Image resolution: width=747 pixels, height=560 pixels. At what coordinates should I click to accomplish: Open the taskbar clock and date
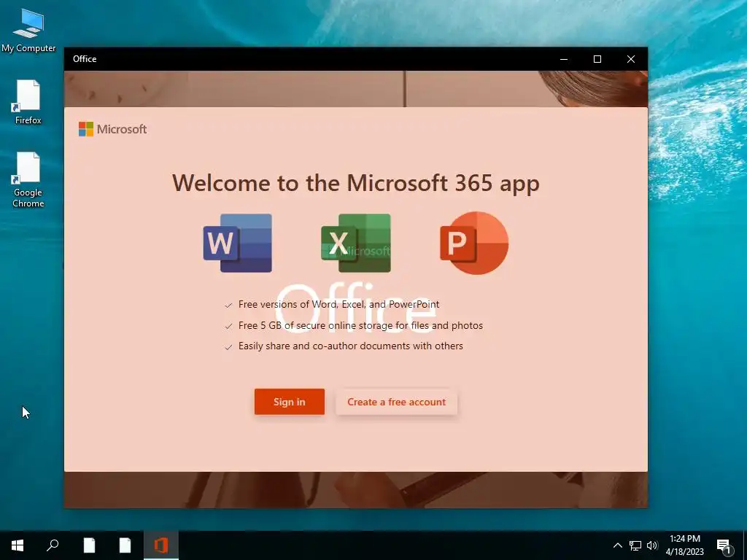(684, 545)
